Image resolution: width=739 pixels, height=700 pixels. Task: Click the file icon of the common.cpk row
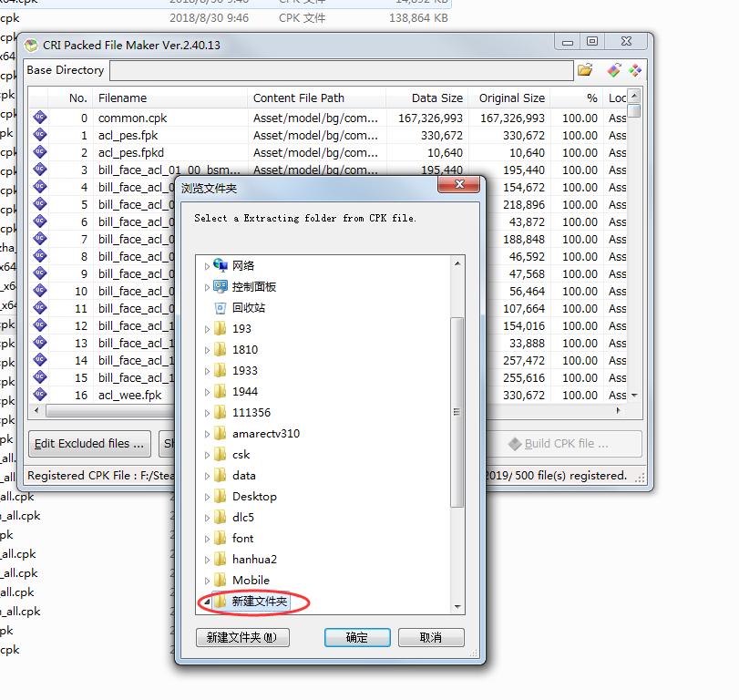(40, 118)
